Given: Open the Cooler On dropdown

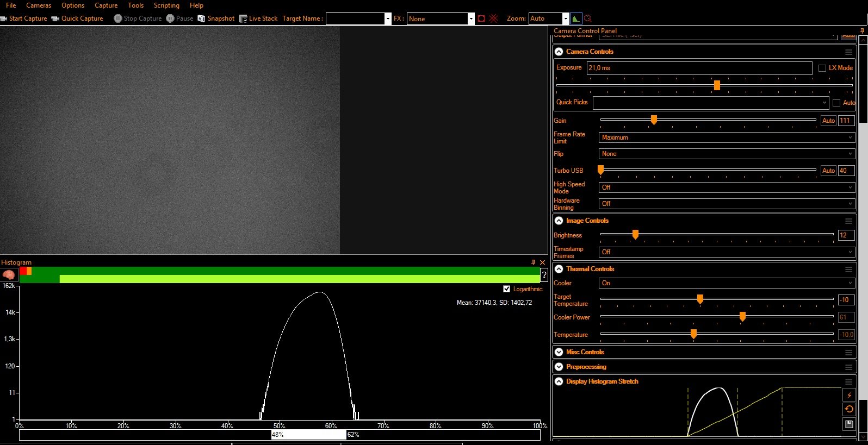Looking at the screenshot, I should coord(727,283).
